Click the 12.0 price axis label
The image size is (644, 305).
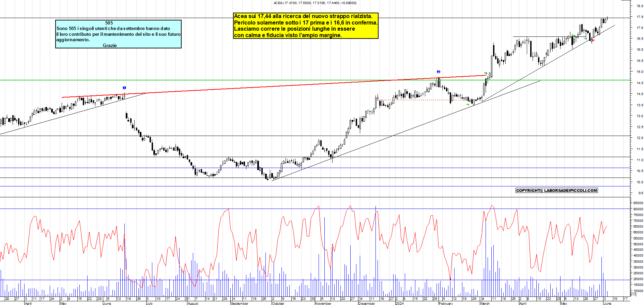point(640,138)
